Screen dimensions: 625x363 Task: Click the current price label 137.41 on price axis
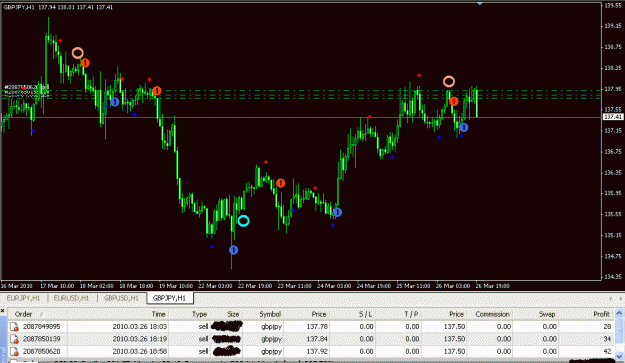(x=613, y=117)
